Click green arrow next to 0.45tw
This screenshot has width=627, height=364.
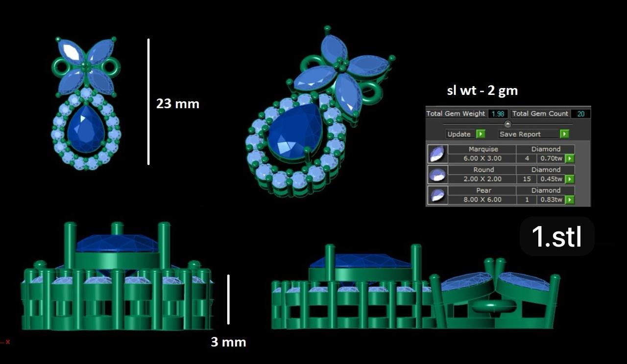[570, 179]
